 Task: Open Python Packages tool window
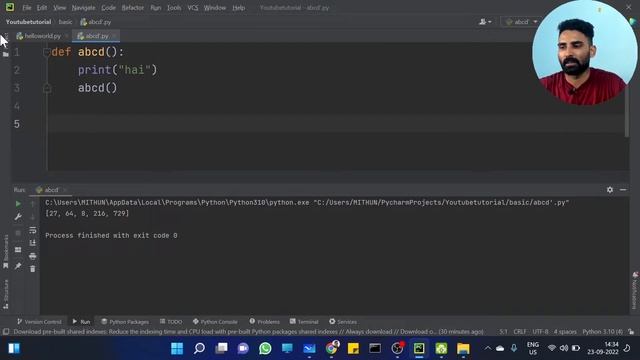tap(125, 322)
